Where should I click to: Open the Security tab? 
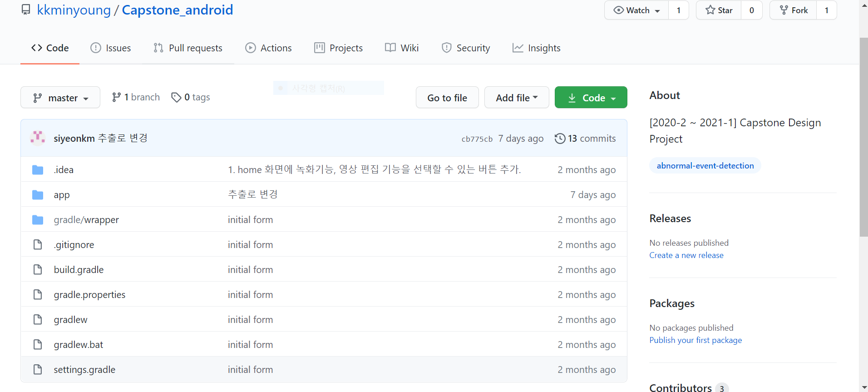tap(466, 48)
